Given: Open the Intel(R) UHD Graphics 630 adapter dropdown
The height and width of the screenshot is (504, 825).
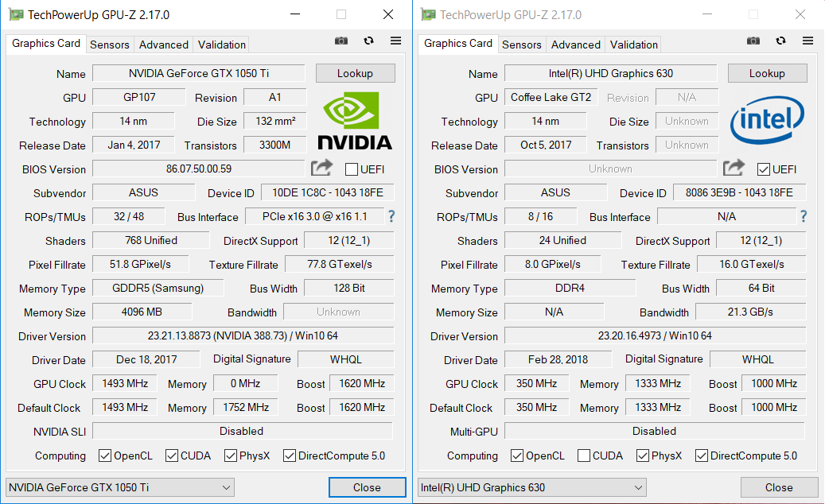Looking at the screenshot, I should (532, 487).
